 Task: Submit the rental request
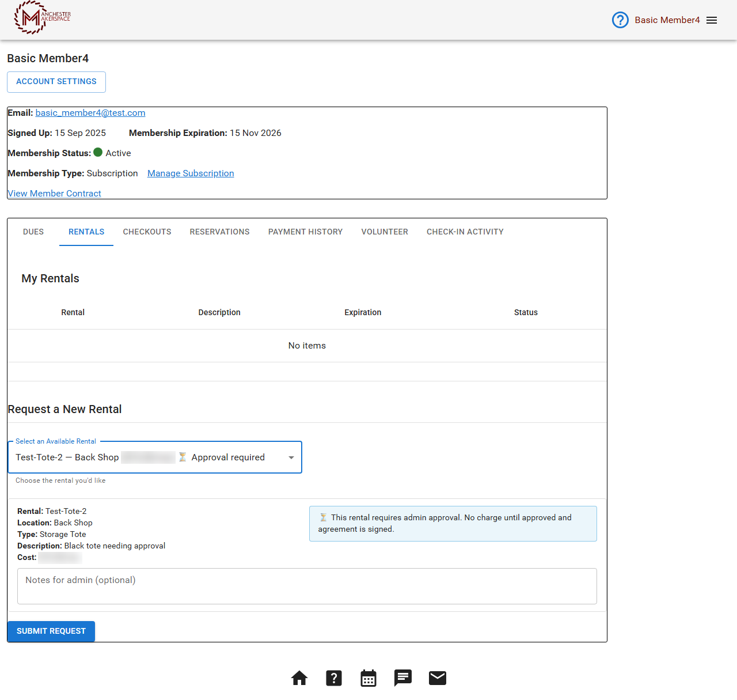click(x=51, y=631)
